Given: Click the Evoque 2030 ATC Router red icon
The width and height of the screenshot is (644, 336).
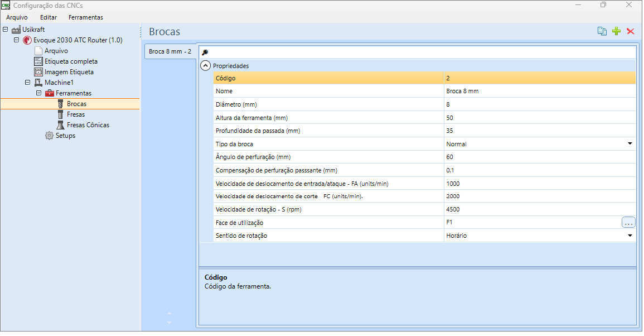Looking at the screenshot, I should [27, 40].
